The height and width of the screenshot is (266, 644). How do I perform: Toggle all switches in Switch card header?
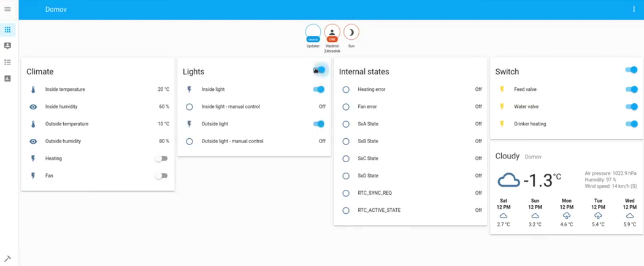pos(631,71)
